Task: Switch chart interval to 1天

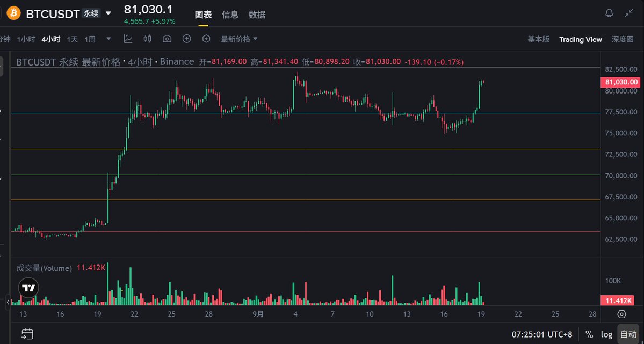Action: tap(73, 39)
